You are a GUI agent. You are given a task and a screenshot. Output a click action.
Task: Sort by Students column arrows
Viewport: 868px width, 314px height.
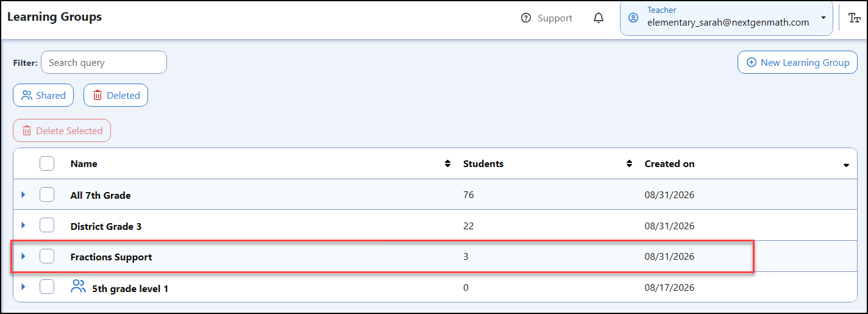[x=630, y=163]
